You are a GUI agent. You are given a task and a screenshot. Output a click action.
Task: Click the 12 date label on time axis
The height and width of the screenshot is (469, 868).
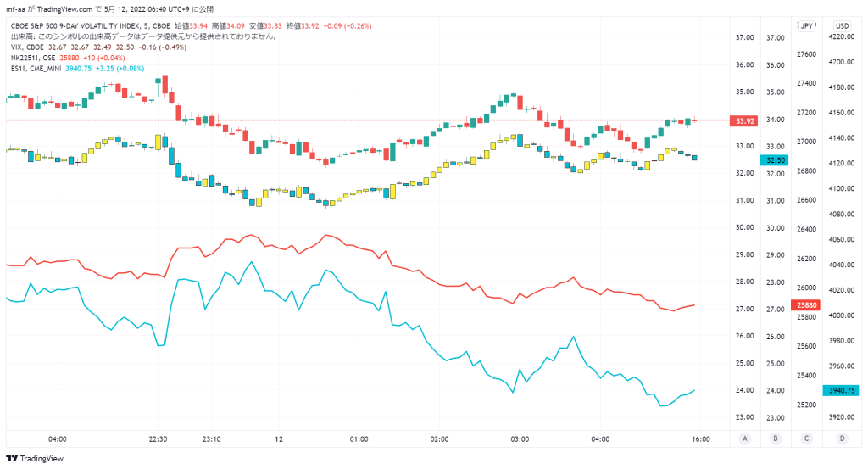279,439
